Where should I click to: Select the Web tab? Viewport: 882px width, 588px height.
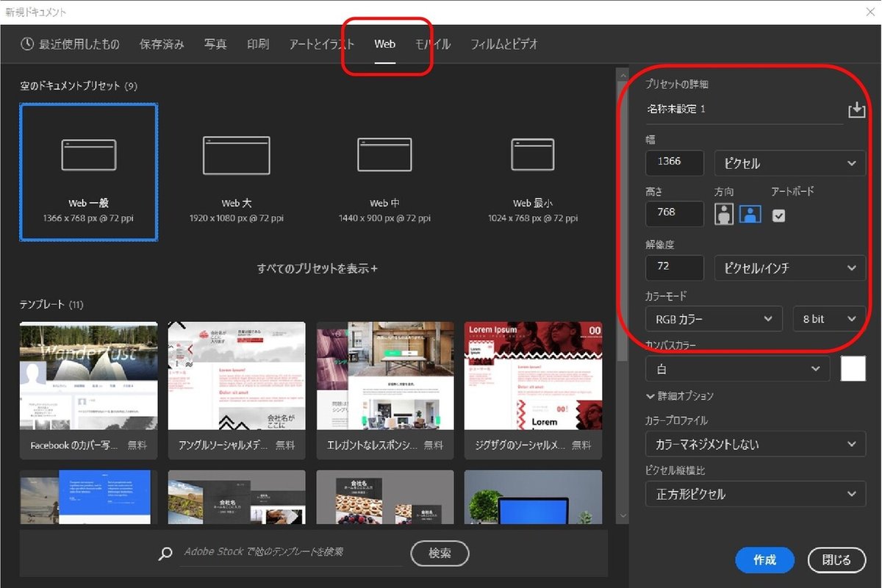pos(385,44)
